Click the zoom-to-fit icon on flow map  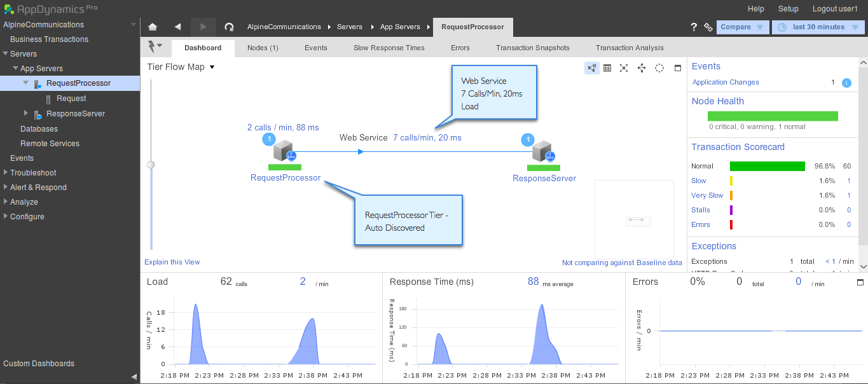tap(624, 68)
